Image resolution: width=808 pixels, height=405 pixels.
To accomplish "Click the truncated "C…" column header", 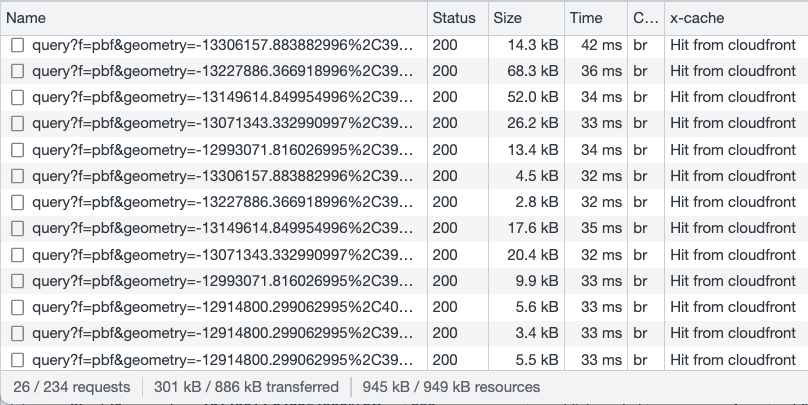I will pyautogui.click(x=645, y=18).
